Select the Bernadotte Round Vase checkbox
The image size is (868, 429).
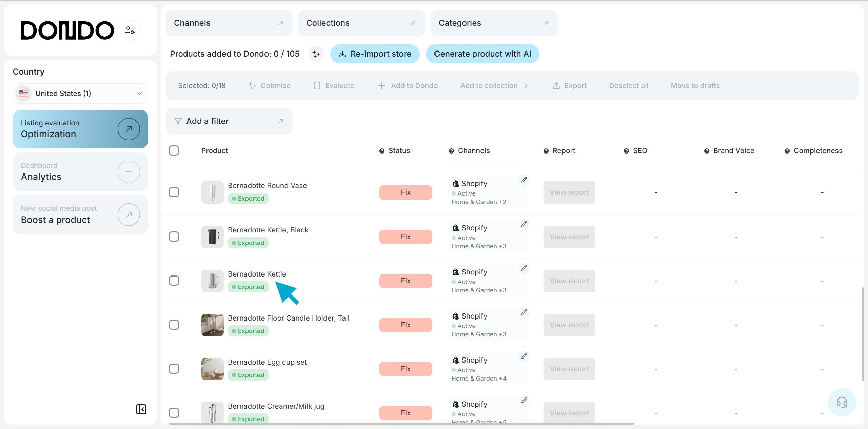pos(174,192)
